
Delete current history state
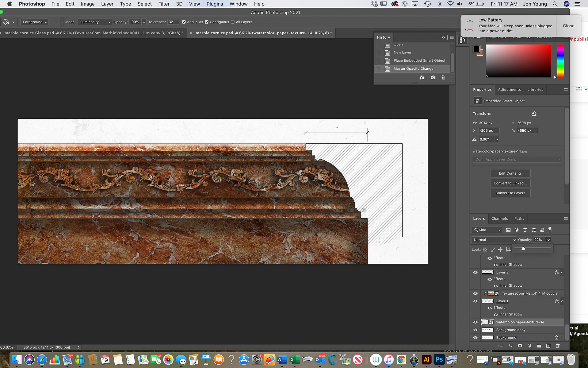443,77
